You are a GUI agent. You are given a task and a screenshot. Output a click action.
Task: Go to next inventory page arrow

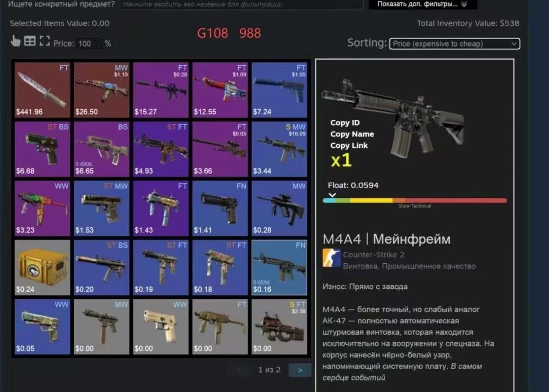tap(300, 370)
